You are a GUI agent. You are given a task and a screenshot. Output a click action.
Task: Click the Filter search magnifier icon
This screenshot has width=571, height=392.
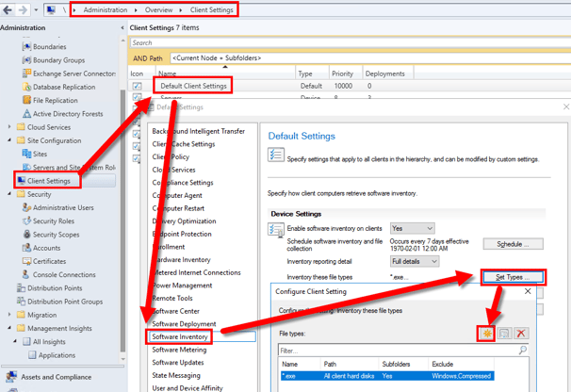point(523,351)
